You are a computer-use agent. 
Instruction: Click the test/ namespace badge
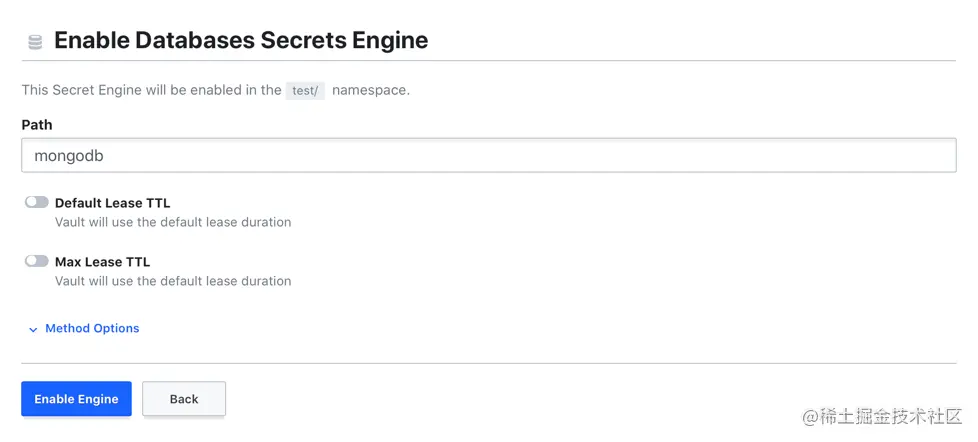coord(305,90)
